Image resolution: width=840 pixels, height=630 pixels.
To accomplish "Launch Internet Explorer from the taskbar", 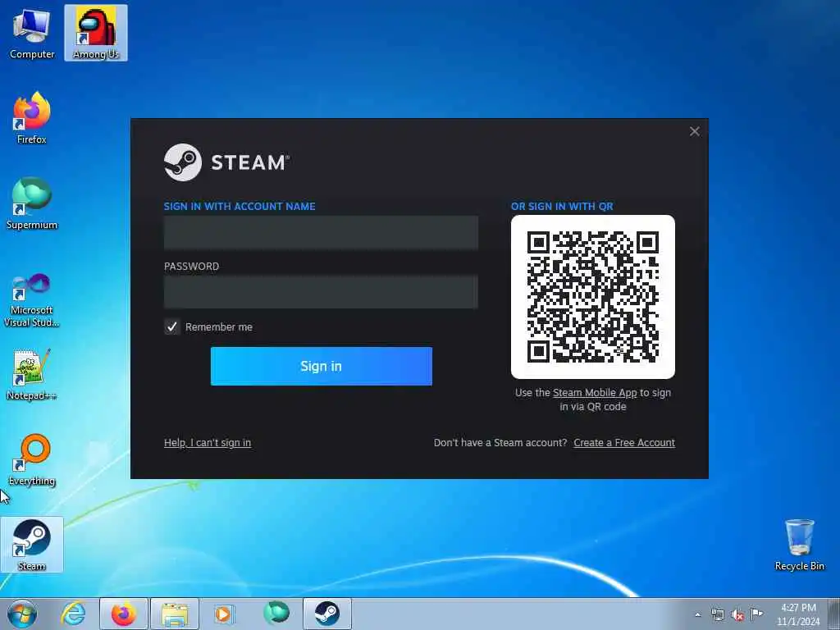I will click(x=73, y=614).
